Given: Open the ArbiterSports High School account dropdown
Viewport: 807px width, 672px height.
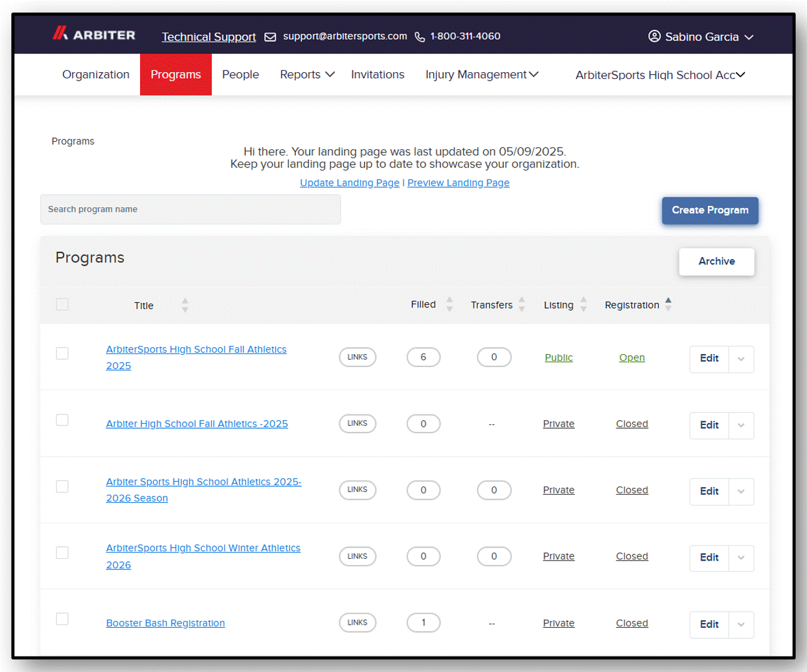Looking at the screenshot, I should 660,75.
